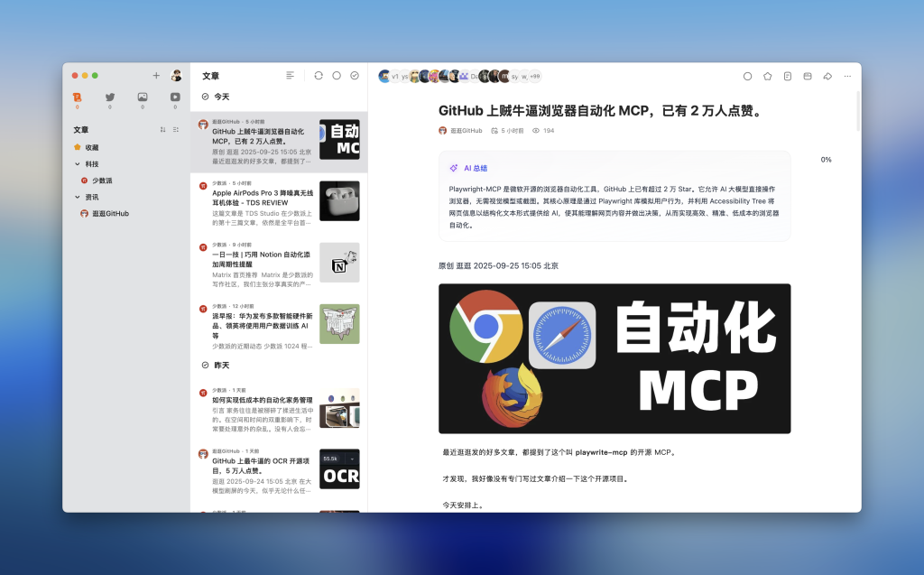This screenshot has width=924, height=575.
Task: Open 派早报 华为发布 entry
Action: (279, 328)
